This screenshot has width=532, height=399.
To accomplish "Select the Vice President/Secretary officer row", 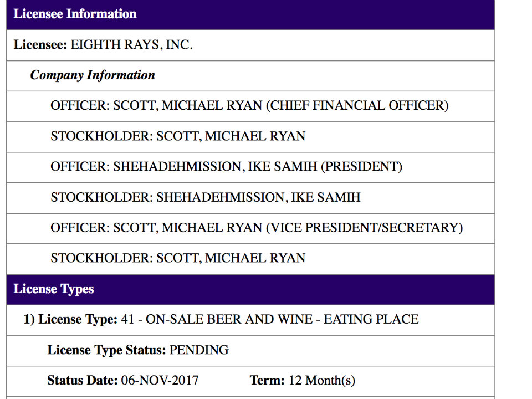I will 250,229.
